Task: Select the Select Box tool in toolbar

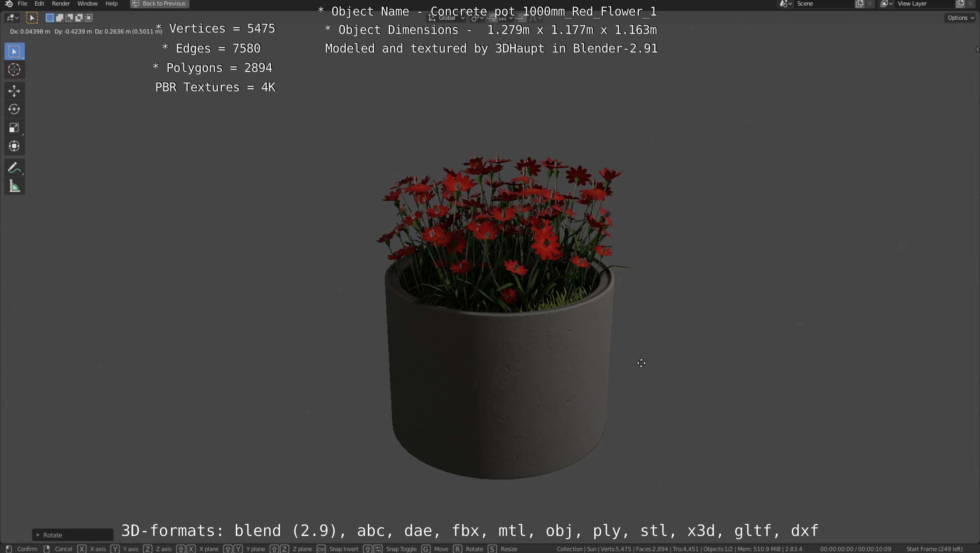Action: click(x=14, y=51)
